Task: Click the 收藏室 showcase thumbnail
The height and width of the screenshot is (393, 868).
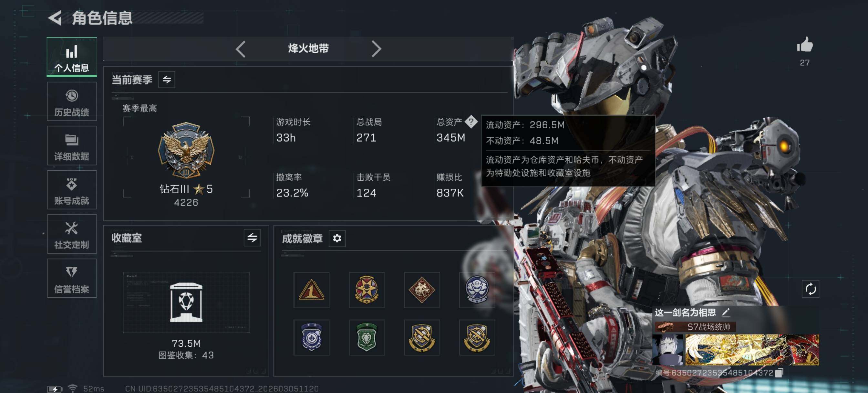Action: point(186,303)
